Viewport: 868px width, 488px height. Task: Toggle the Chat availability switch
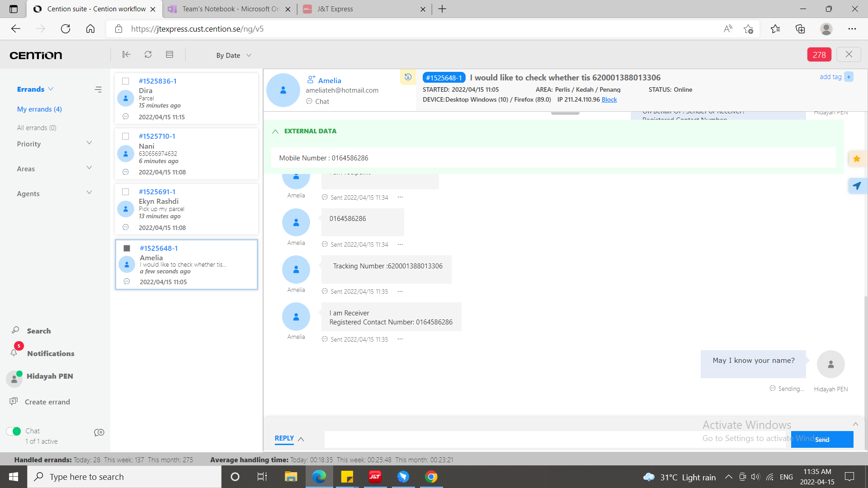click(14, 431)
